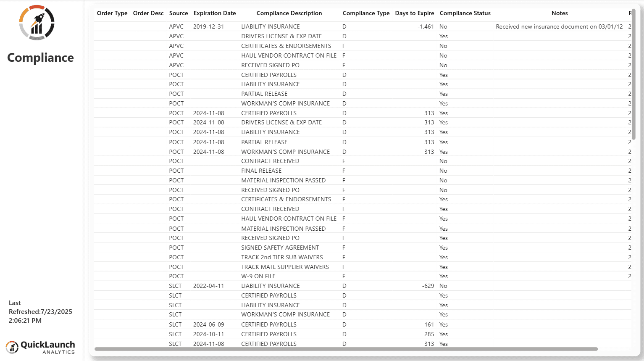Sort by the Order Desc column header
Viewport: 644px width, 361px height.
(x=148, y=13)
